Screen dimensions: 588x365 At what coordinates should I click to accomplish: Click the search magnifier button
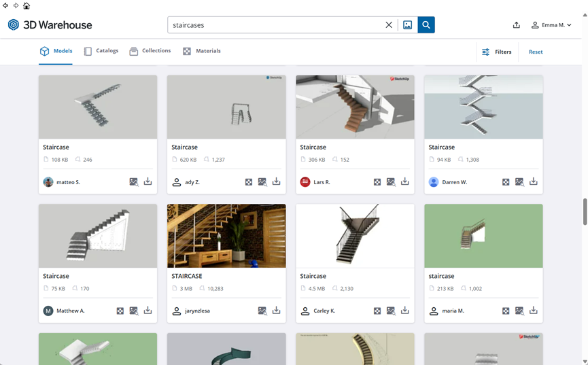point(426,25)
